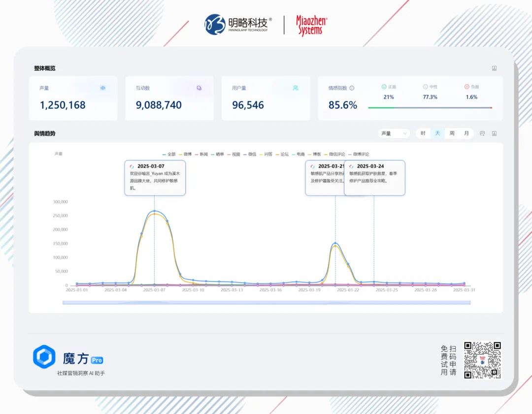532x414 pixels.
Task: Click the sentiment distribution progress bar
Action: pyautogui.click(x=430, y=108)
